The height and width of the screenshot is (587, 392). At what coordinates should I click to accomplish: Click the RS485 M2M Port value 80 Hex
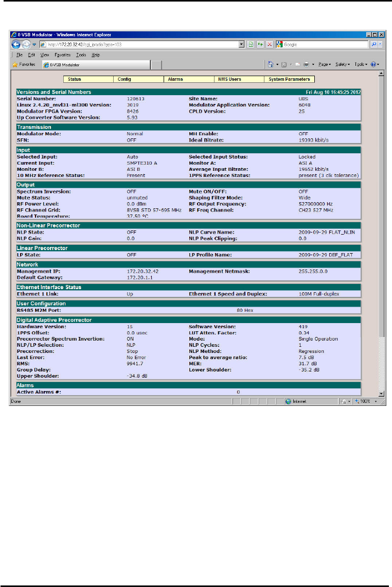pos(245,310)
